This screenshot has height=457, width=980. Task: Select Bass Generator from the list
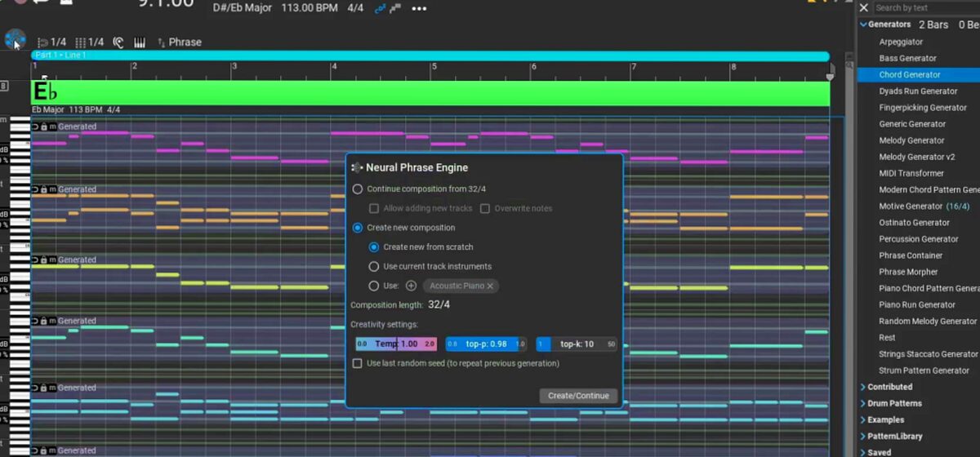coord(907,59)
